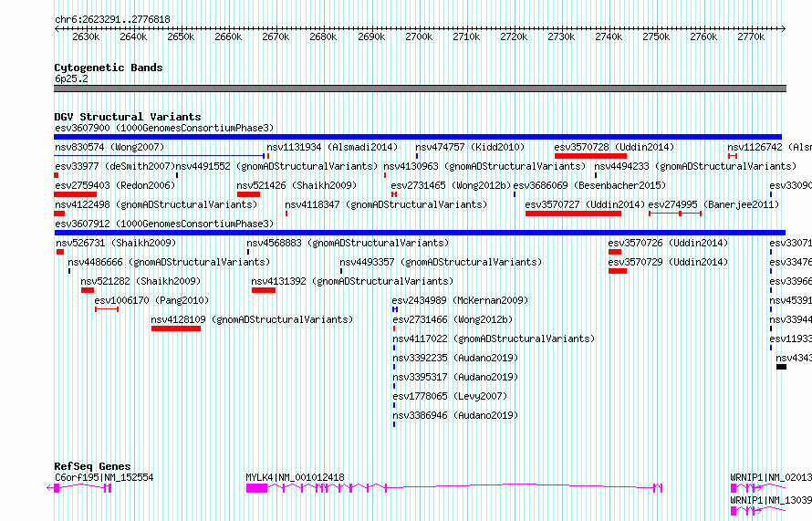Click esv274995 (Banerjee2011) variant glyph
Viewport: 812px width, 521px height.
[x=675, y=214]
